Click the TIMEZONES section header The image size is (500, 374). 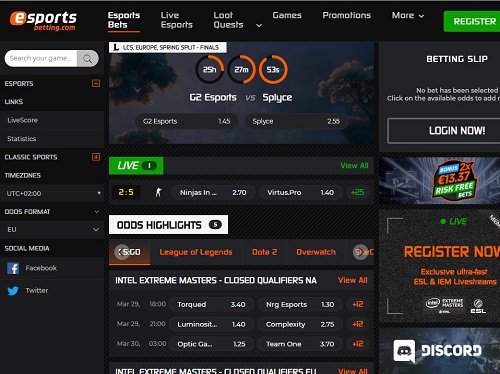23,175
